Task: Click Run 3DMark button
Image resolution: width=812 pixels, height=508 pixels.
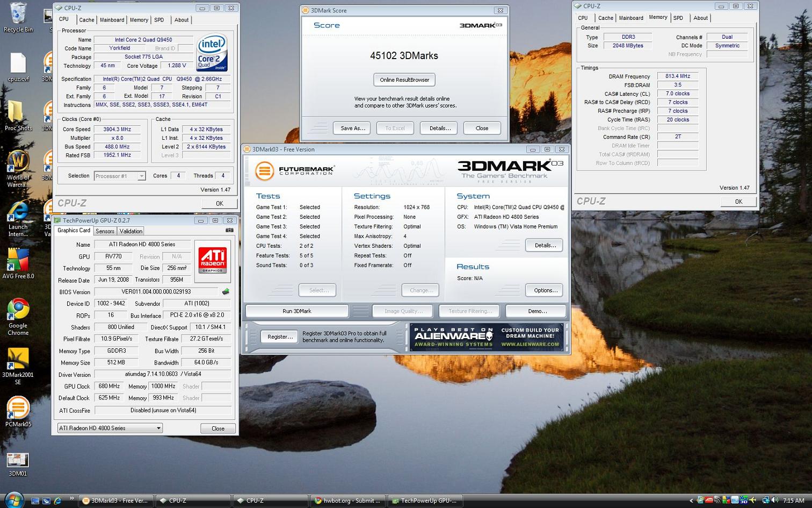Action: tap(296, 311)
